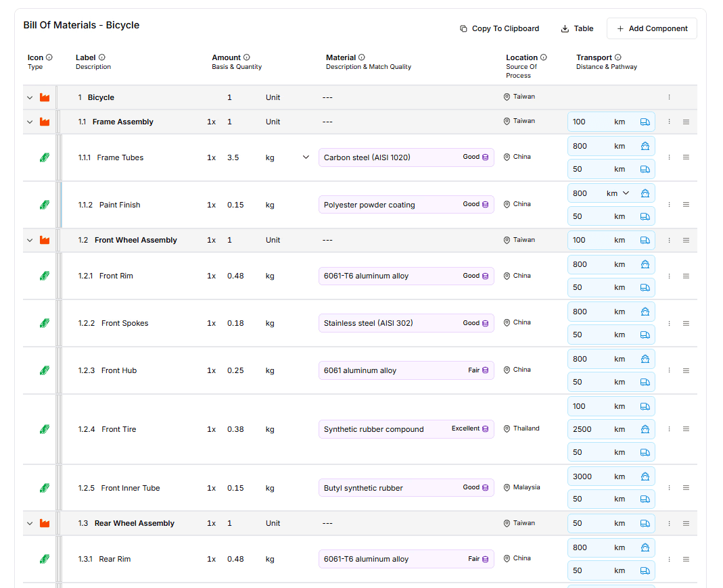Open more options menu for Frame Tubes

point(669,157)
